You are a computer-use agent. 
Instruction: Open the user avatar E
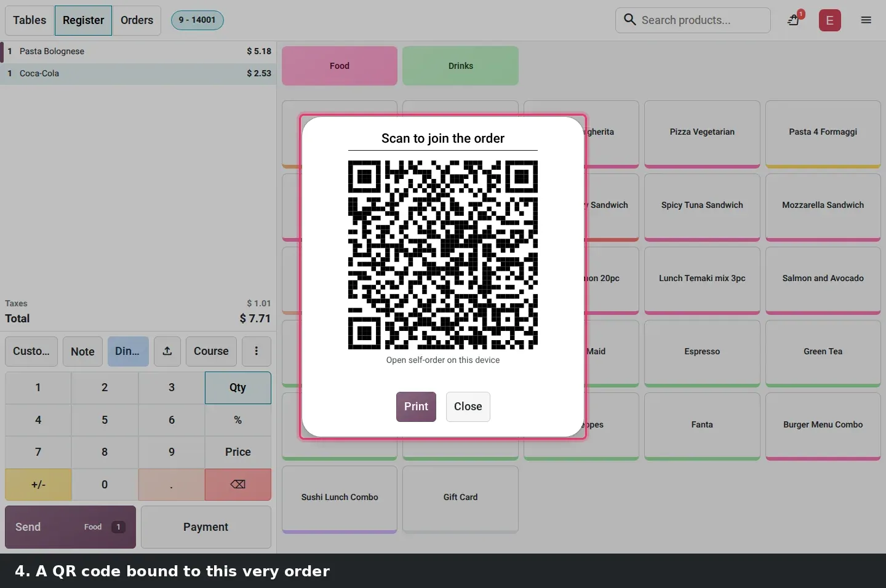pos(829,20)
